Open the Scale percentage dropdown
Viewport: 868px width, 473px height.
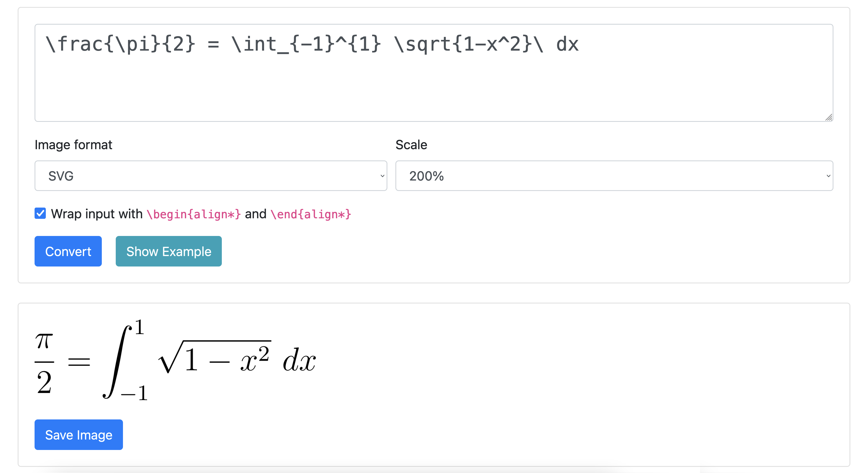pos(614,175)
